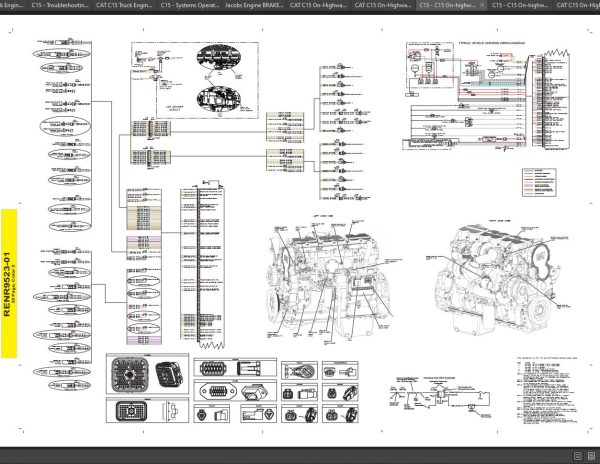This screenshot has width=600, height=464.
Task: Open the "CAT C15 Truck Engin..." tab
Action: tap(124, 5)
